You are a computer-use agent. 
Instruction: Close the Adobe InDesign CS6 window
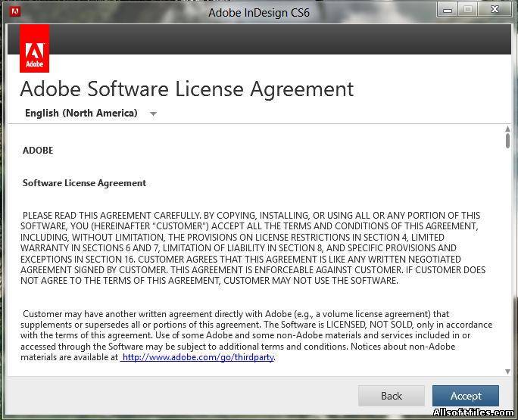point(495,10)
